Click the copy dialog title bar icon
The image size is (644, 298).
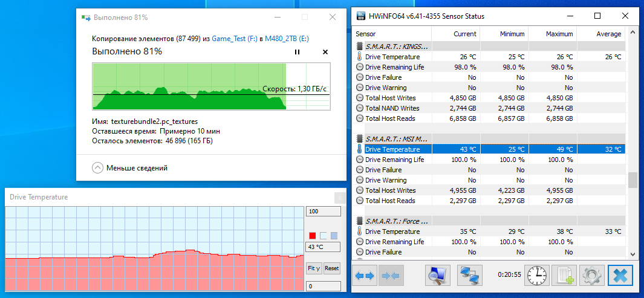(x=85, y=18)
